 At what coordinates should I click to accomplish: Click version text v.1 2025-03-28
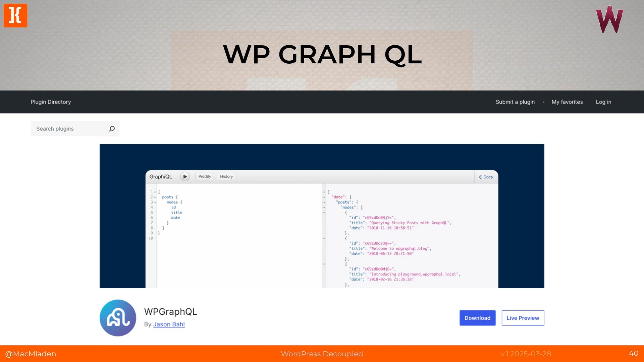[526, 354]
